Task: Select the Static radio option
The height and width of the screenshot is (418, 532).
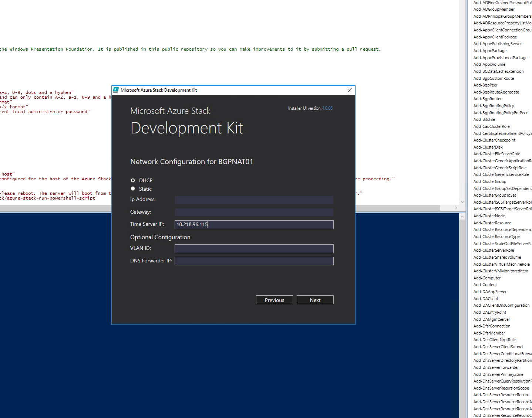Action: pos(133,189)
